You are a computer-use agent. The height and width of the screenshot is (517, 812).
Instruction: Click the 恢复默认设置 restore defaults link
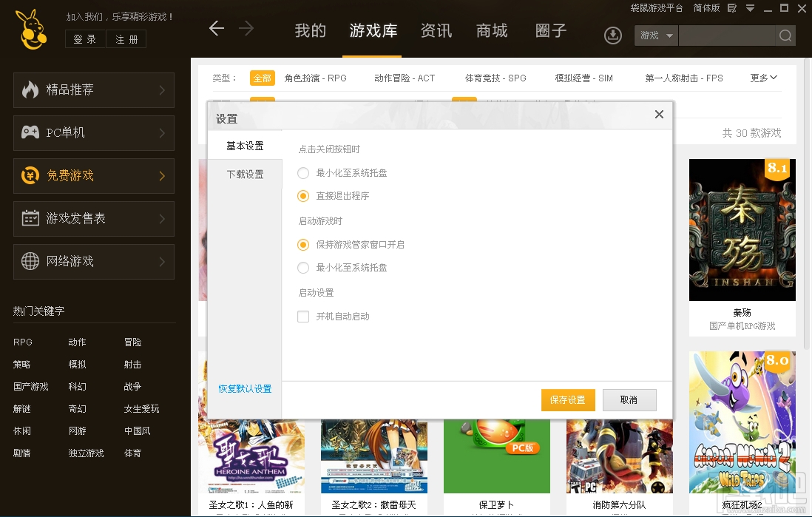tap(245, 390)
